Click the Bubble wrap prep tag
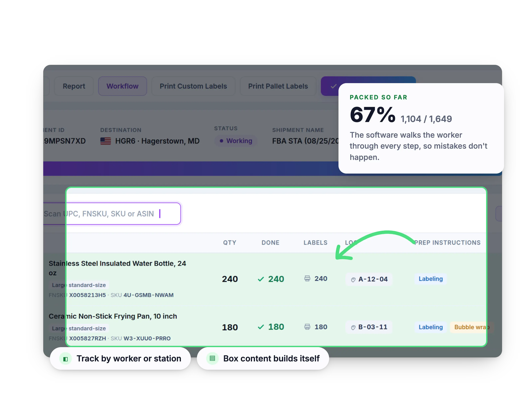The height and width of the screenshot is (399, 532). click(x=472, y=327)
